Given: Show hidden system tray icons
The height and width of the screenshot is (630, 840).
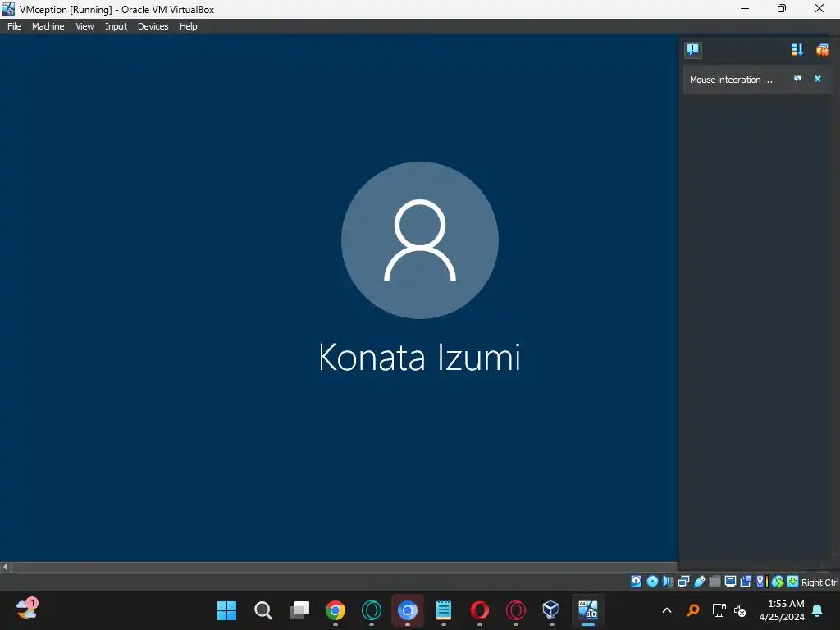Looking at the screenshot, I should point(667,610).
